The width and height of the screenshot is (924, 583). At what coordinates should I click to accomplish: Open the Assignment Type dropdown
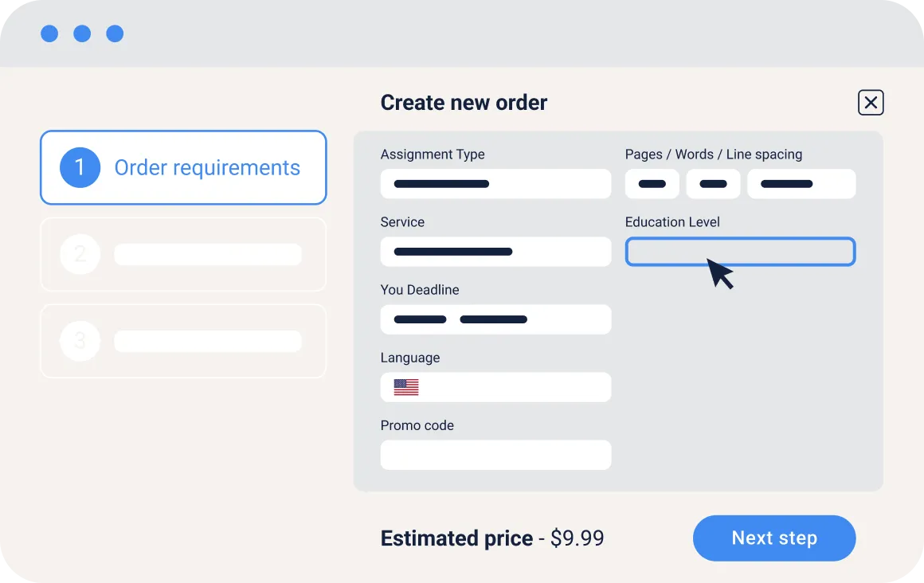coord(495,184)
